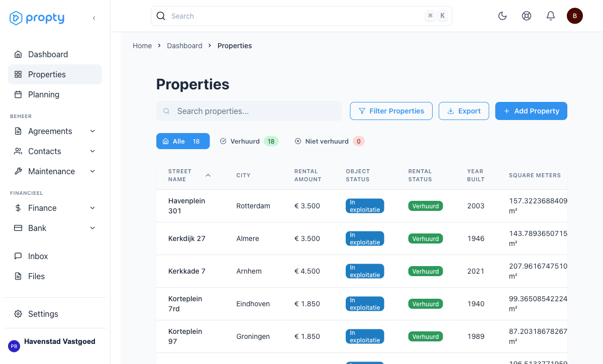Expand the Finance submenu
Image resolution: width=603 pixels, height=364 pixels.
[x=55, y=208]
